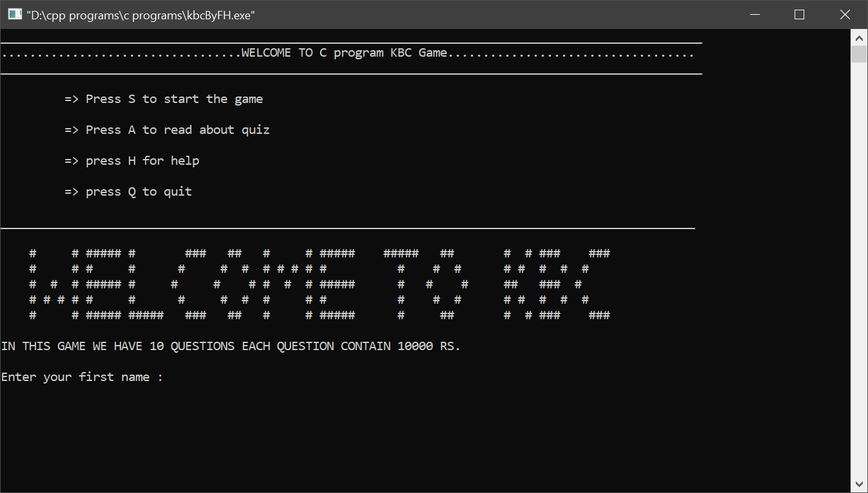Click the scrollbar down arrow
The width and height of the screenshot is (868, 493).
pos(859,484)
